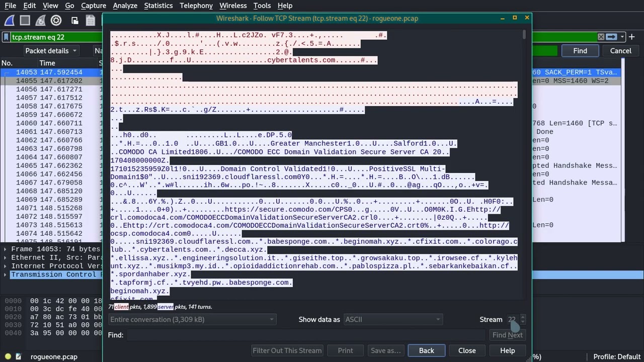Open the File menu
This screenshot has width=644, height=362.
click(10, 6)
